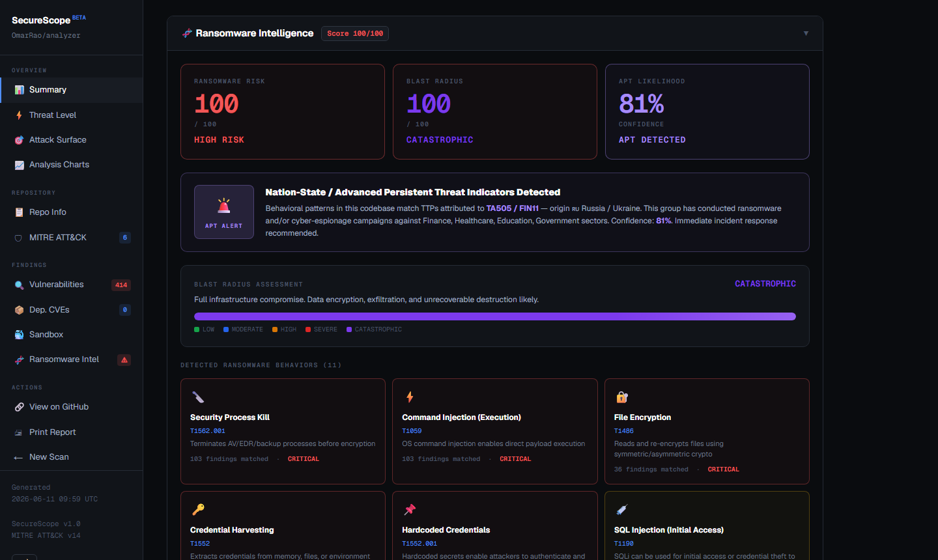Click the SQL Injection syringe icon
This screenshot has height=560, width=938.
click(x=622, y=510)
